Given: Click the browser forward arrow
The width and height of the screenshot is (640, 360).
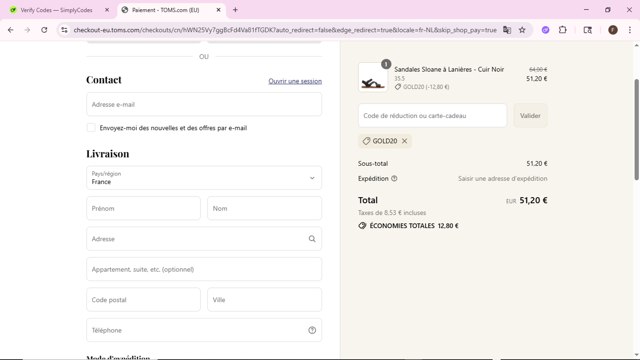Looking at the screenshot, I should pyautogui.click(x=27, y=30).
